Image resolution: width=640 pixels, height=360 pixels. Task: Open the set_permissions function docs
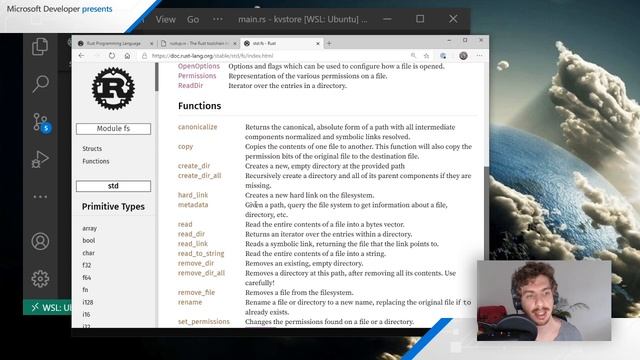204,322
